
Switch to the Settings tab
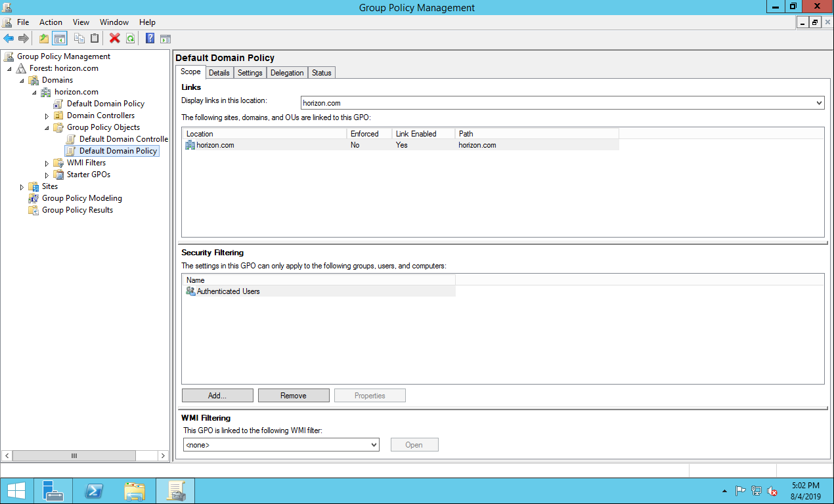[x=250, y=73]
